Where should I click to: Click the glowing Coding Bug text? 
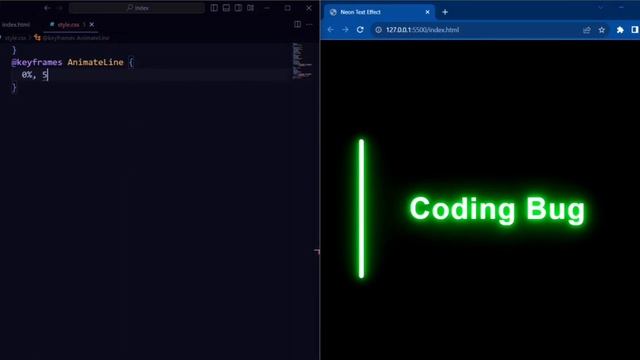[497, 210]
